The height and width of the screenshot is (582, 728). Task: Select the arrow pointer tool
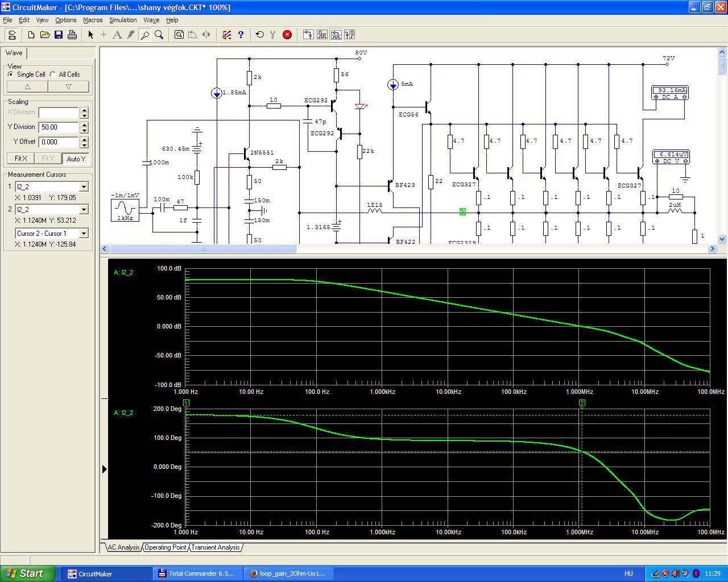(90, 35)
